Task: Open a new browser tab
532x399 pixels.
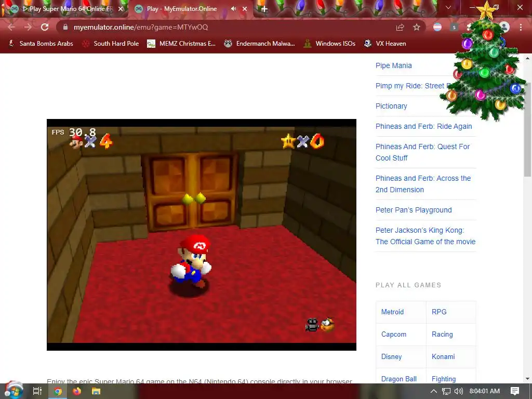Action: (264, 9)
